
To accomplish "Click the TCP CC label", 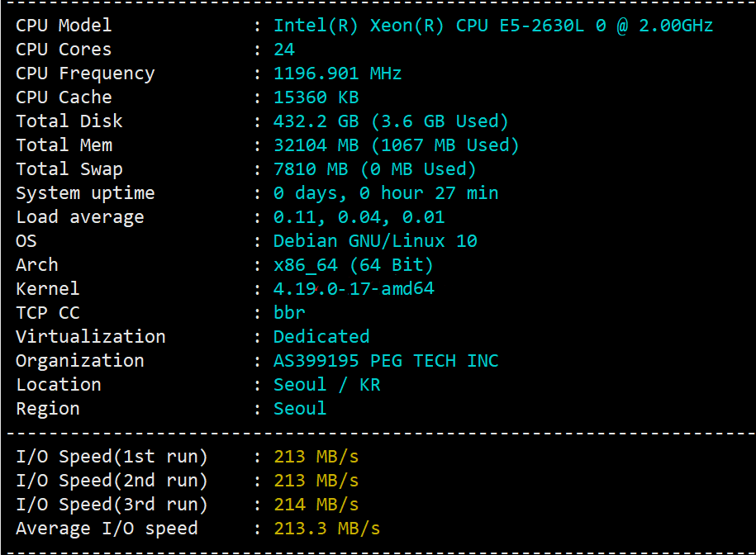I will point(48,313).
